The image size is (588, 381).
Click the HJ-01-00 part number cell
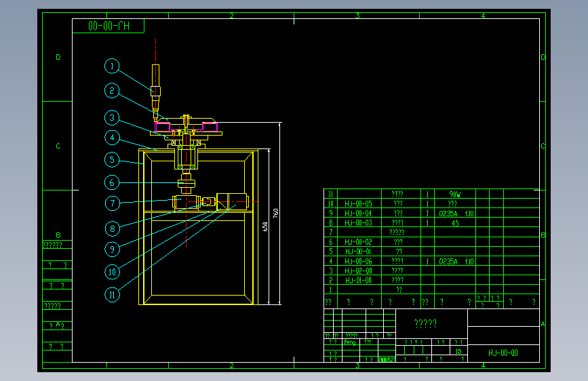coord(359,281)
